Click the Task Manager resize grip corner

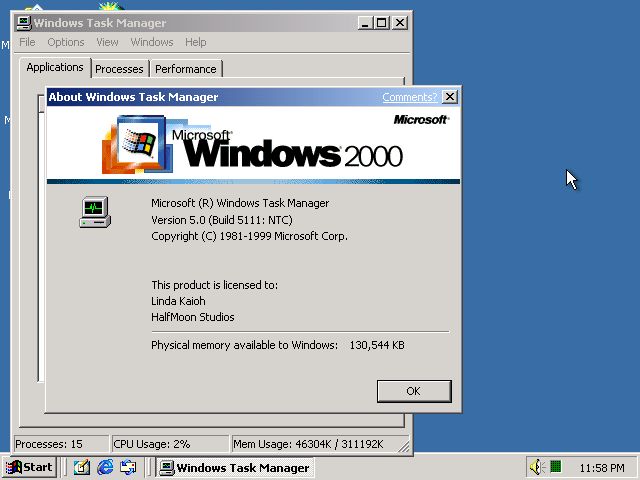pyautogui.click(x=403, y=447)
